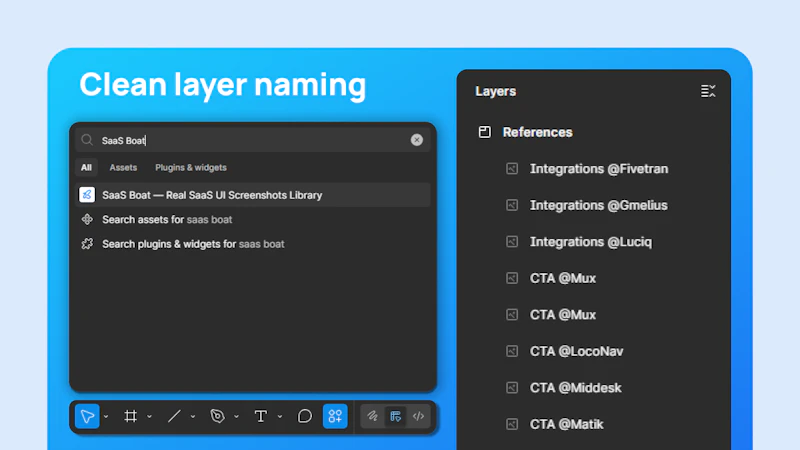The width and height of the screenshot is (800, 450).
Task: Click the assets component icon in results
Action: coord(87,219)
